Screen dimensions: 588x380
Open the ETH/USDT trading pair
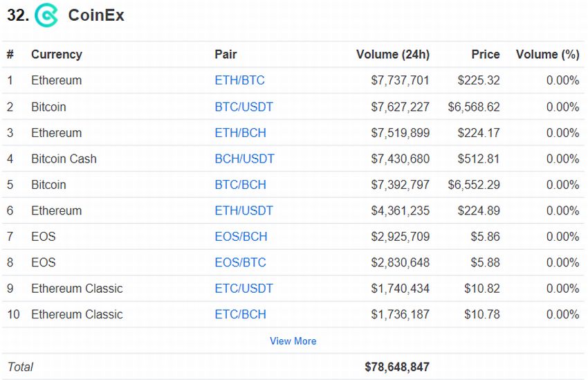tap(244, 210)
